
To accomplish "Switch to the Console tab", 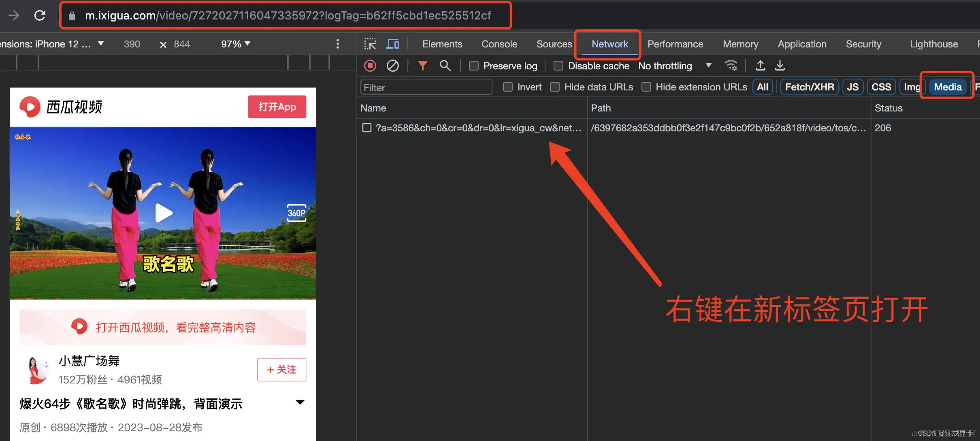I will tap(499, 44).
